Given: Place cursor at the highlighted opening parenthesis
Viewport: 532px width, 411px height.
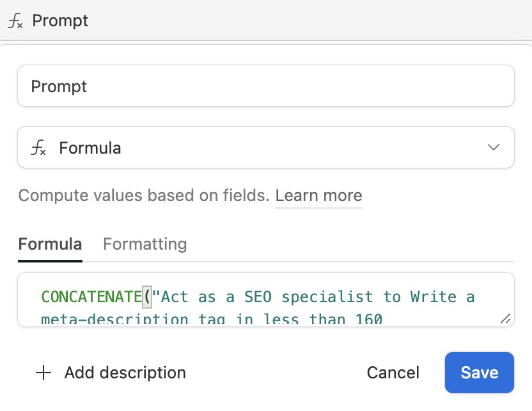Looking at the screenshot, I should [146, 297].
